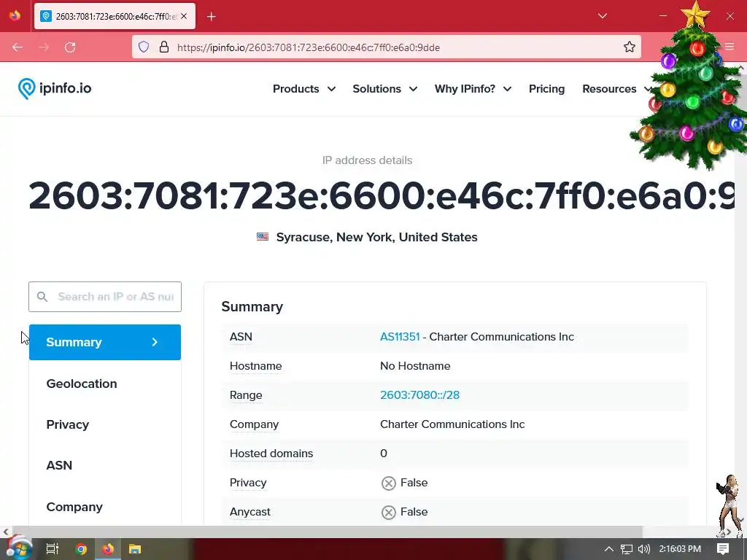
Task: Click the ASN row label in the Summary table
Action: point(241,337)
